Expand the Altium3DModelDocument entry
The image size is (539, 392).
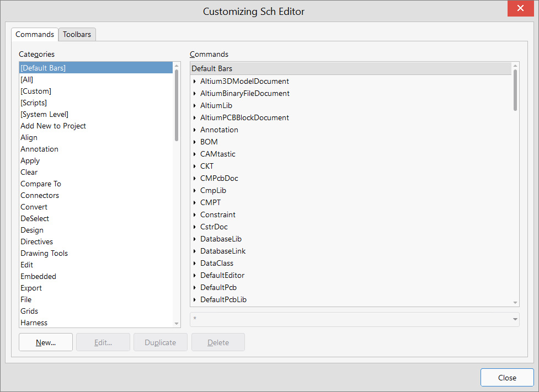coord(195,82)
